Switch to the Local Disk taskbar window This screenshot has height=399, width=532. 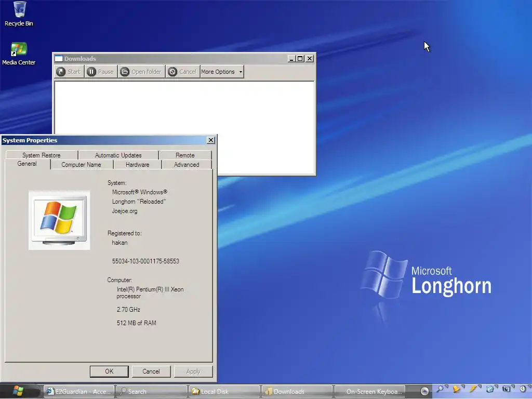(x=224, y=392)
